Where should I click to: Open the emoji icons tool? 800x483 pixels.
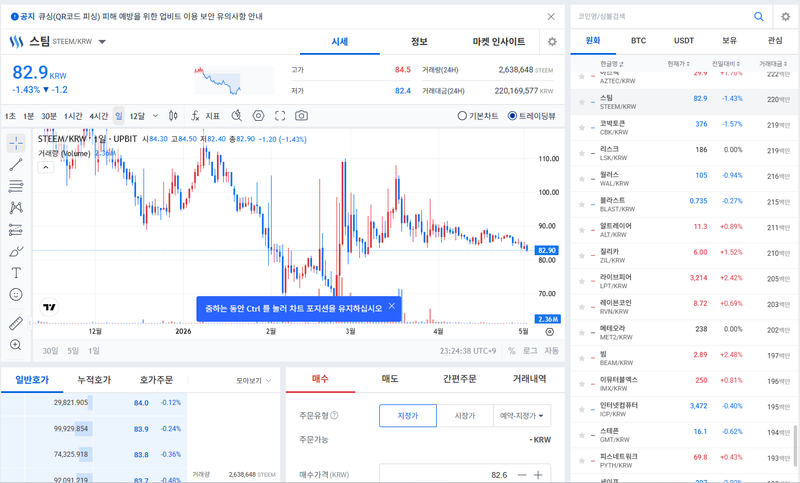coord(16,294)
